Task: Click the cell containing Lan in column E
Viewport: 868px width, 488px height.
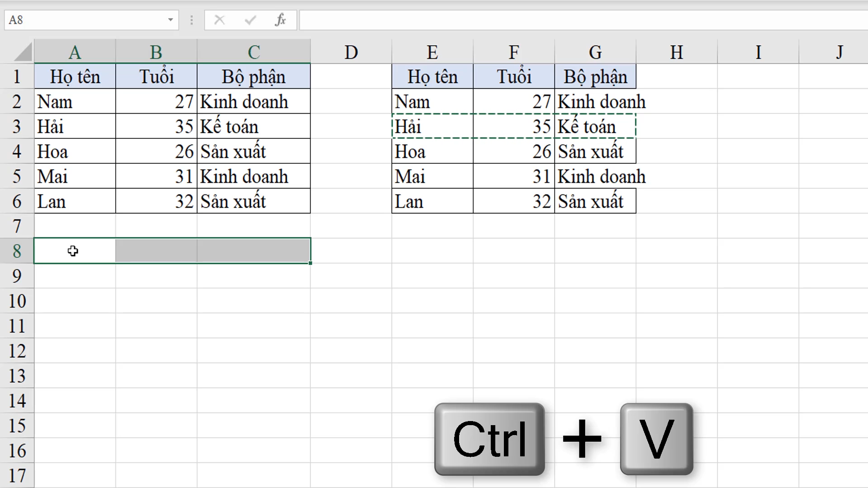Action: click(432, 201)
